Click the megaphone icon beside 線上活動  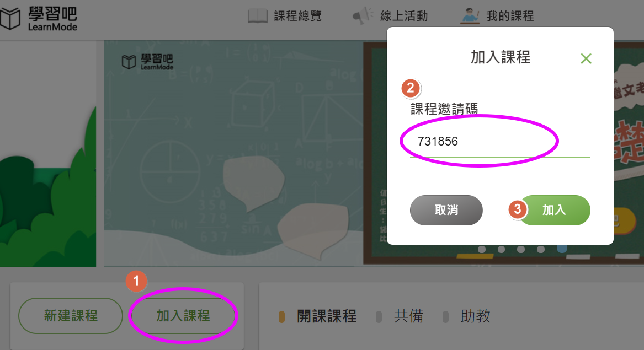[x=363, y=16]
